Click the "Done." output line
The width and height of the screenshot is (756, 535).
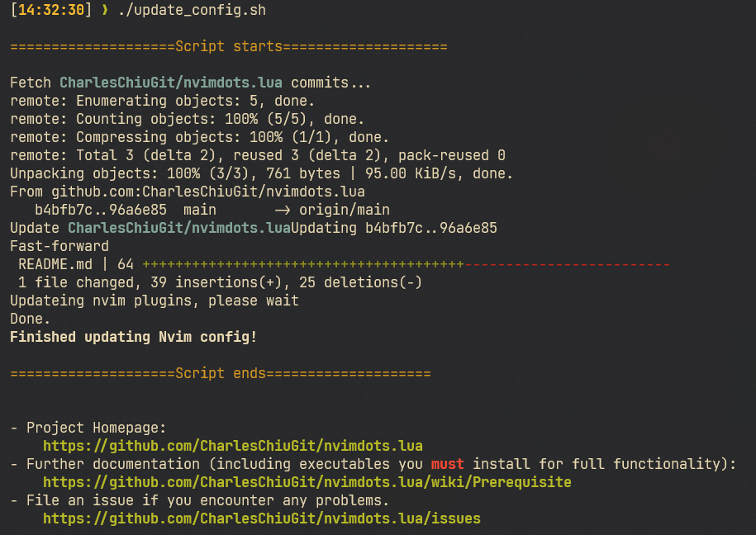(x=30, y=319)
